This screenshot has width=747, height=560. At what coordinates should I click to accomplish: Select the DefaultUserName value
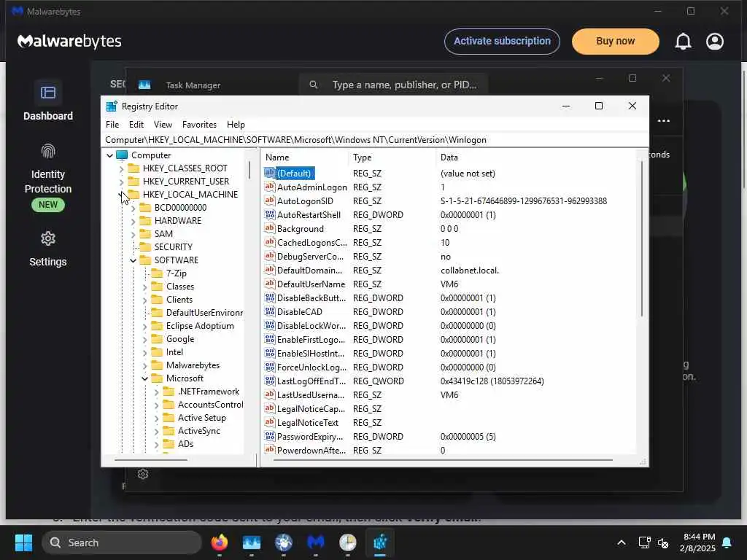point(311,284)
